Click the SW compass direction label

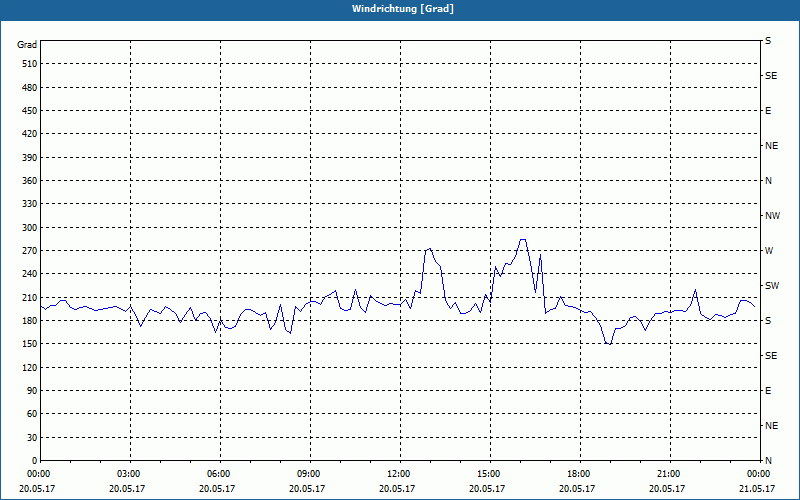(772, 286)
